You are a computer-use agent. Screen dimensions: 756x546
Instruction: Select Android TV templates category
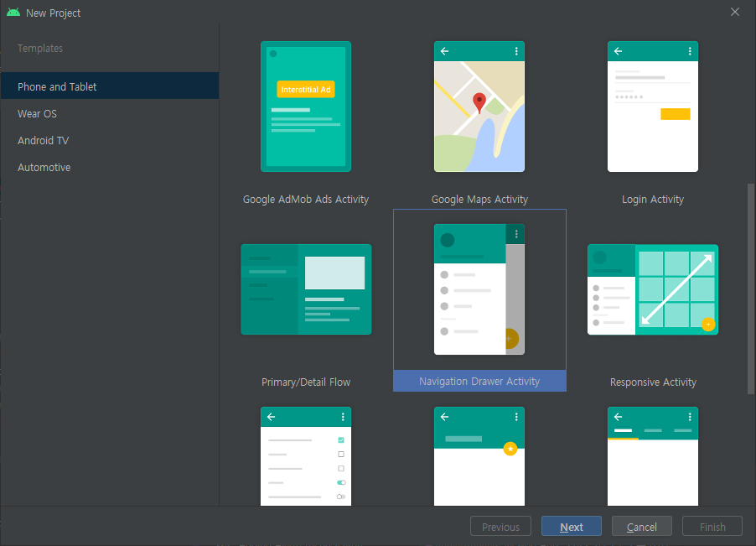pyautogui.click(x=110, y=140)
